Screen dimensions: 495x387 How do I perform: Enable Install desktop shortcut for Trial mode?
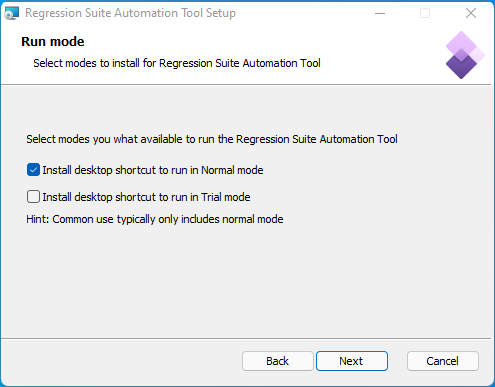(x=33, y=197)
